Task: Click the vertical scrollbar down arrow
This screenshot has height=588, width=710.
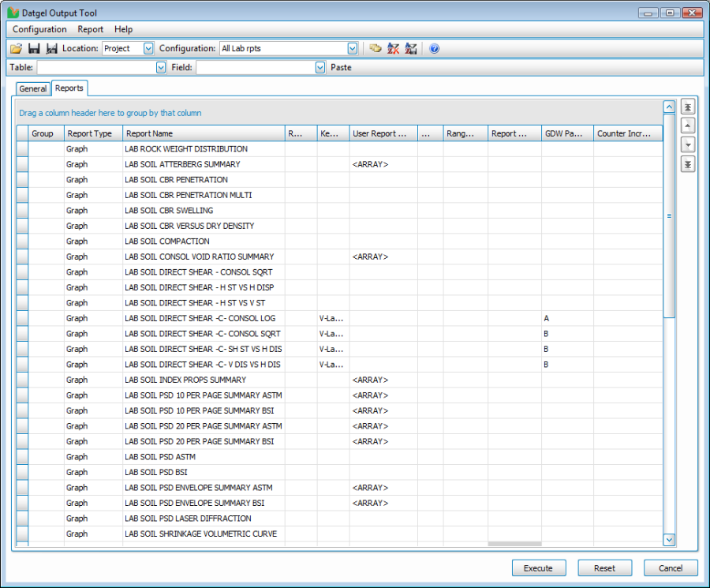Action: [x=669, y=540]
